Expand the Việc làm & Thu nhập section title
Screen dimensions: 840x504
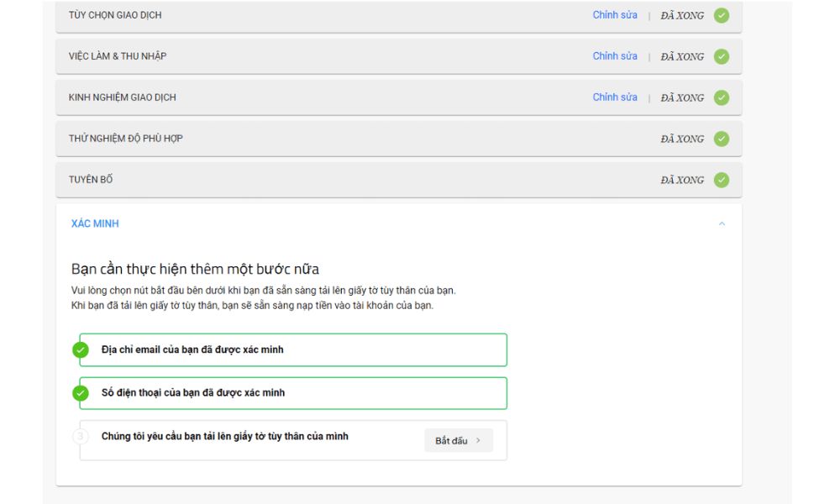118,56
